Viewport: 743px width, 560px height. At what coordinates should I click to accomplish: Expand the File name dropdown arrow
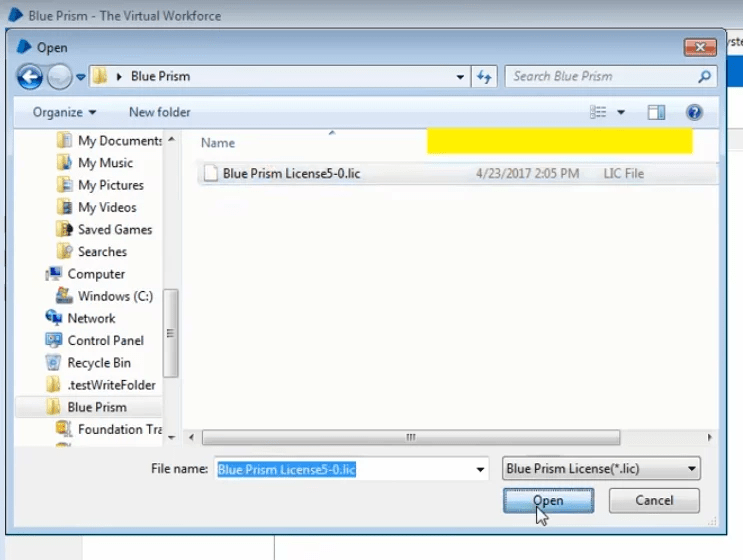[480, 470]
